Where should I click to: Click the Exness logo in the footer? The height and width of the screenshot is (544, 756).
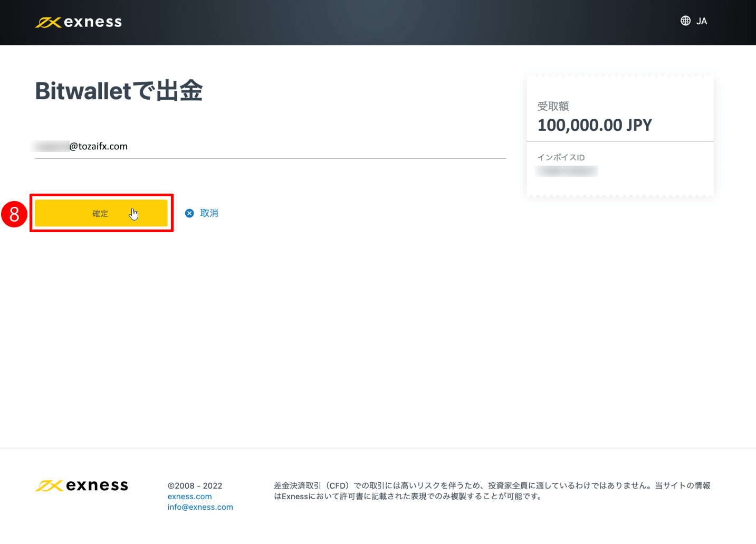[x=82, y=485]
